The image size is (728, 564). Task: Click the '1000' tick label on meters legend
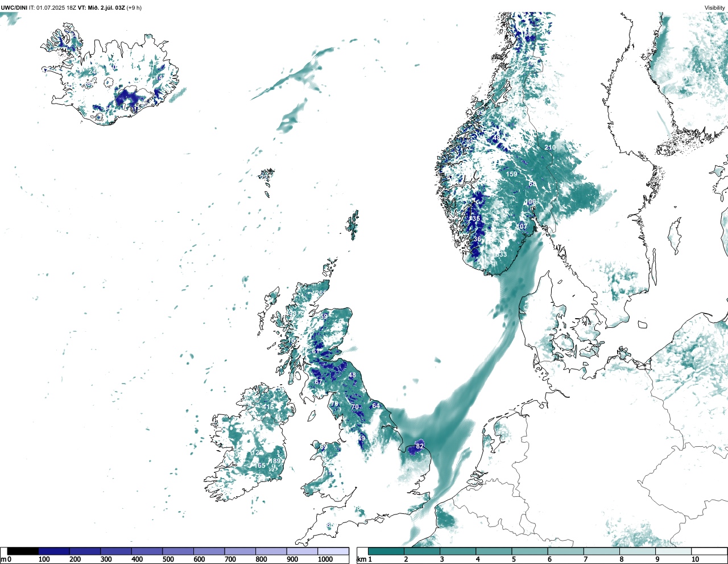[x=325, y=559]
